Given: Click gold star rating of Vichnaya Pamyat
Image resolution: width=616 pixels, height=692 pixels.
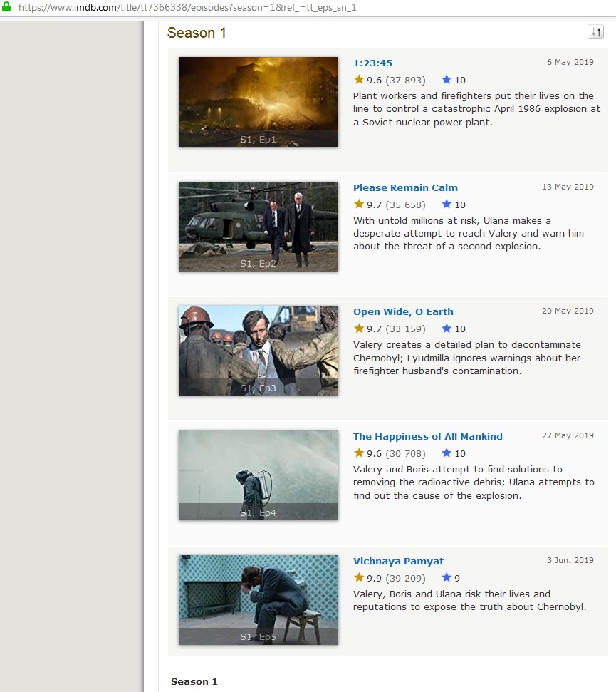Looking at the screenshot, I should coord(359,578).
